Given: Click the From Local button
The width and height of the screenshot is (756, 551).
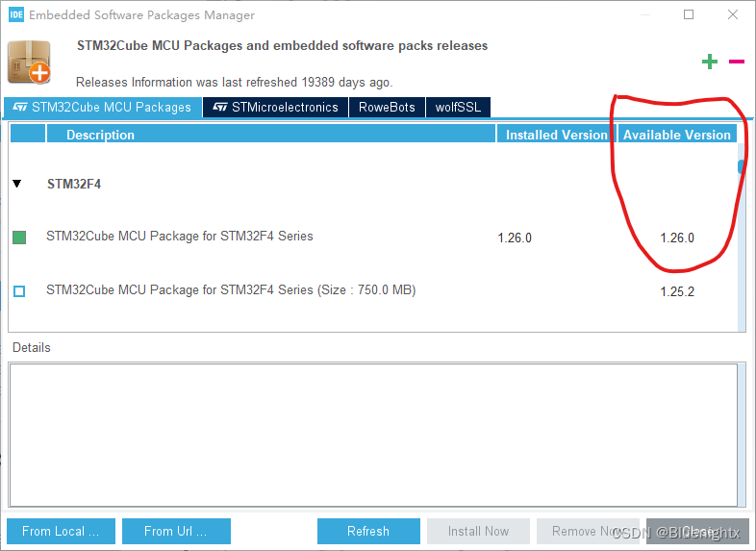Looking at the screenshot, I should pos(61,531).
